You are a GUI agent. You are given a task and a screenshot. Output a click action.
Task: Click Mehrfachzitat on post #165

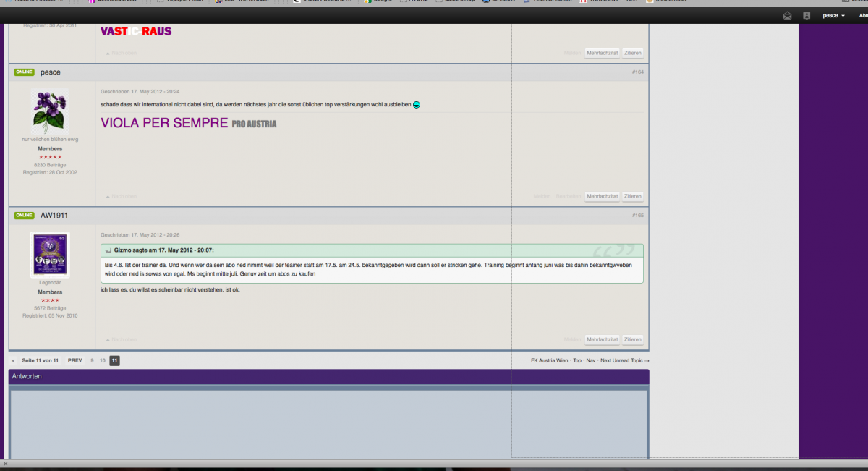[603, 339]
